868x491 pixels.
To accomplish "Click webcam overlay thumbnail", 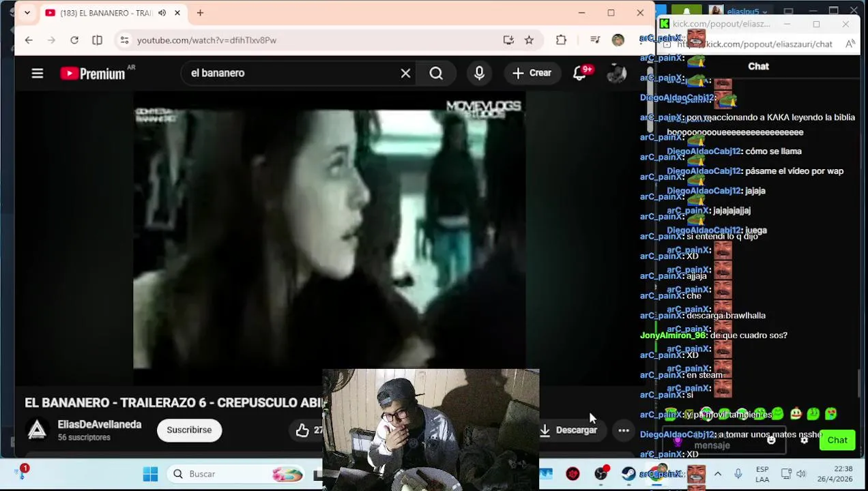I will pos(431,430).
